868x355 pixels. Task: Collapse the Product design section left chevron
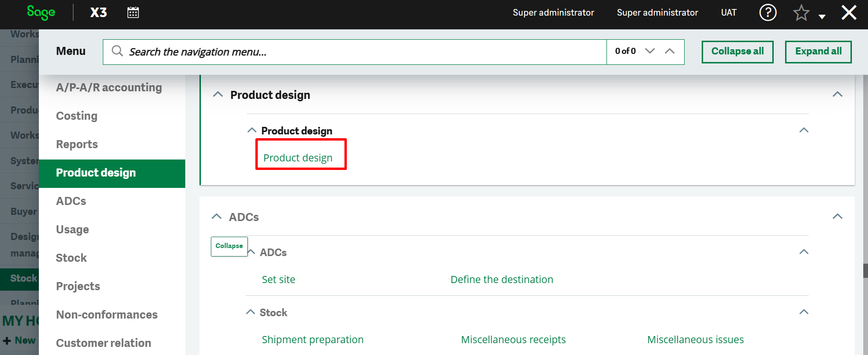point(217,94)
